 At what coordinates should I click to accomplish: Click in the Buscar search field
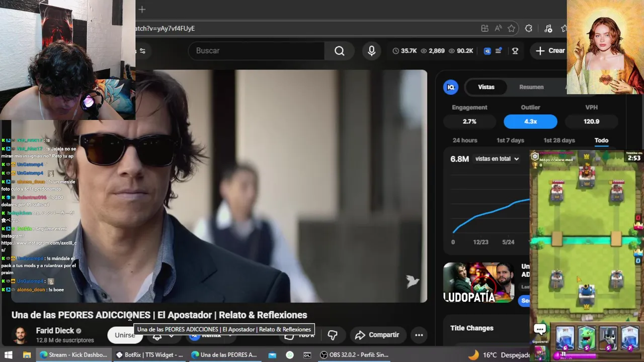pos(257,51)
